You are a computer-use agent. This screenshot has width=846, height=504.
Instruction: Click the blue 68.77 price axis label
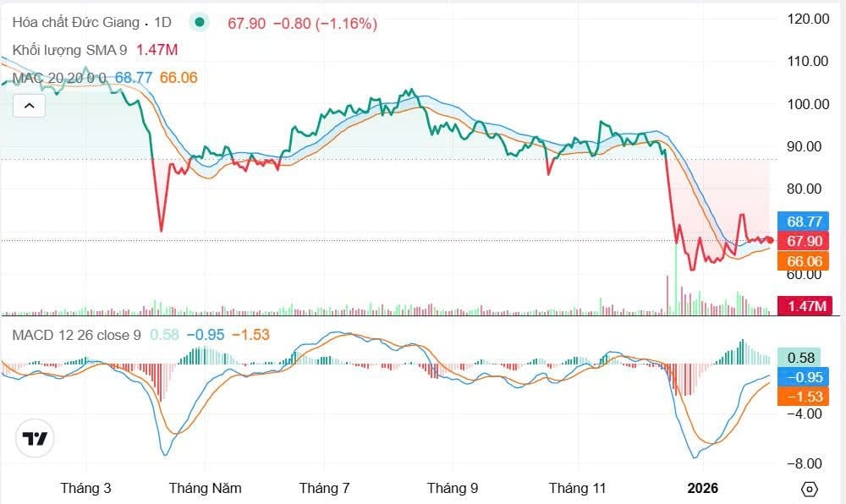point(804,222)
